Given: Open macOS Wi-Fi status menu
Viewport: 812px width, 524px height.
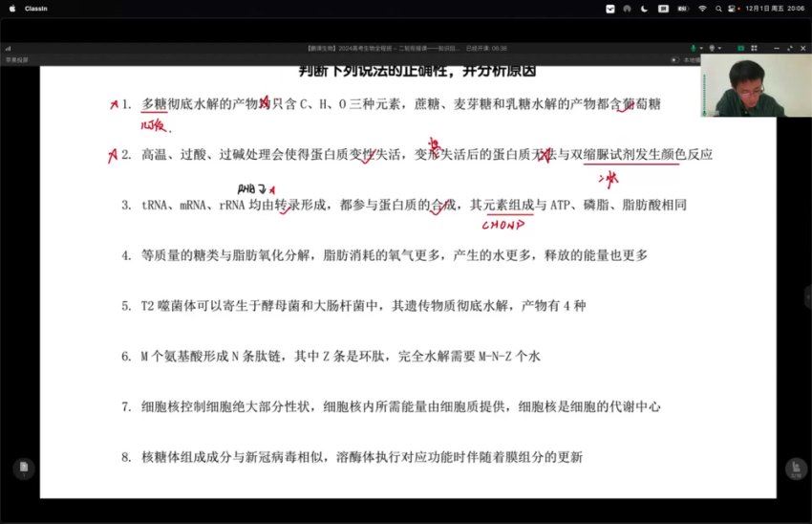Looking at the screenshot, I should click(x=703, y=9).
